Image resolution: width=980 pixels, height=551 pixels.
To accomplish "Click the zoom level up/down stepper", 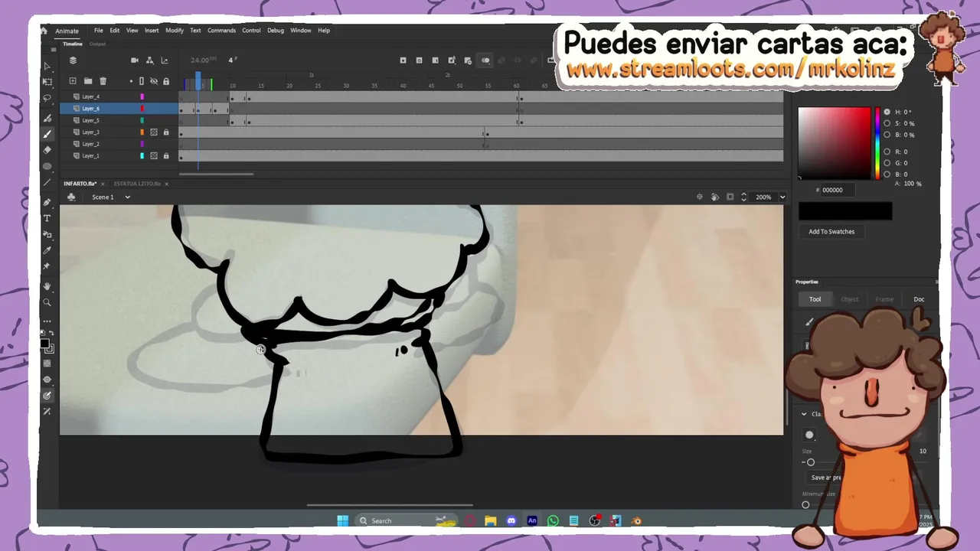I will pos(743,197).
